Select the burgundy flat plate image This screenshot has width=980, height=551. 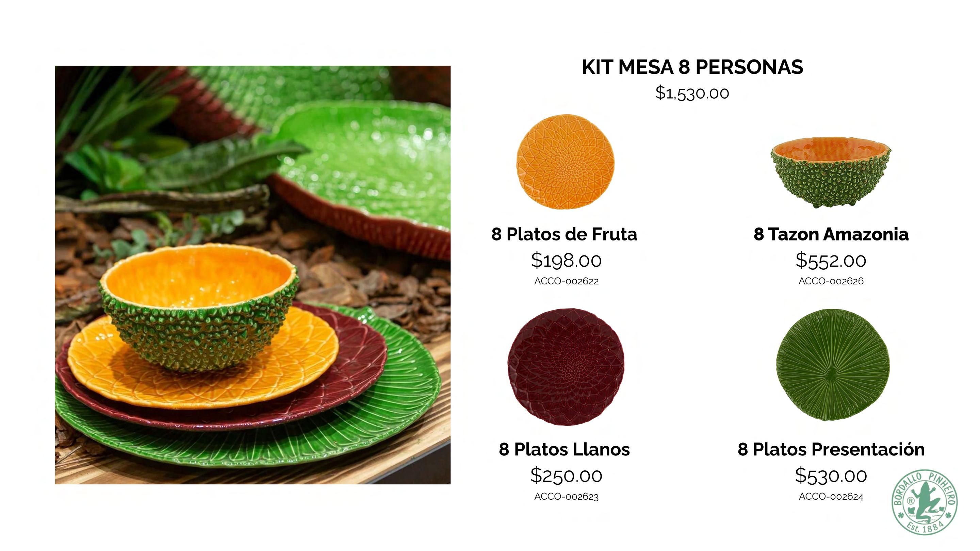tap(566, 367)
